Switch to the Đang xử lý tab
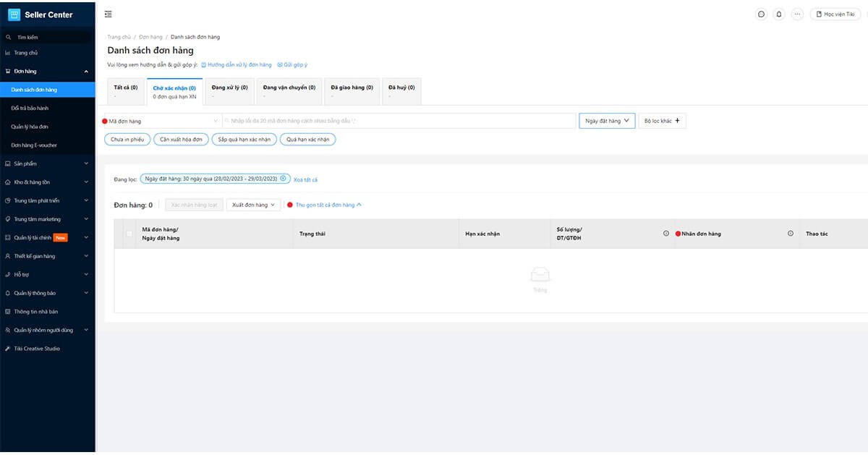The width and height of the screenshot is (868, 455). pos(229,91)
